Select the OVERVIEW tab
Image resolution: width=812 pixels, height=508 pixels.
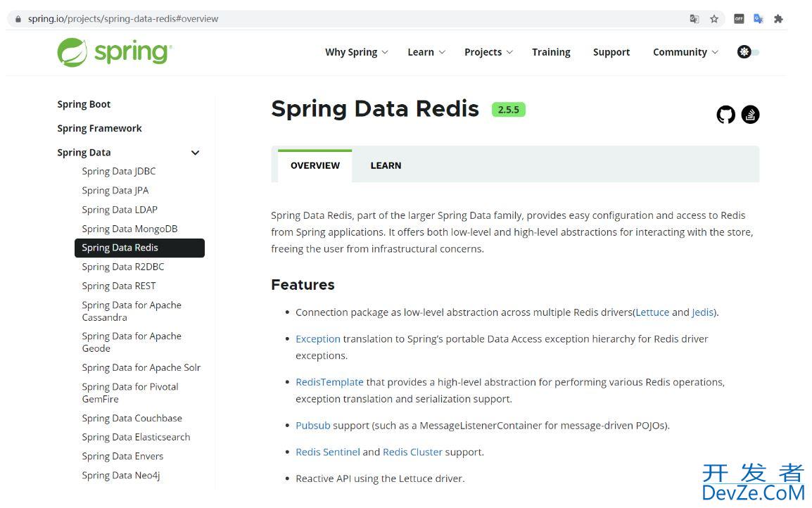[315, 166]
